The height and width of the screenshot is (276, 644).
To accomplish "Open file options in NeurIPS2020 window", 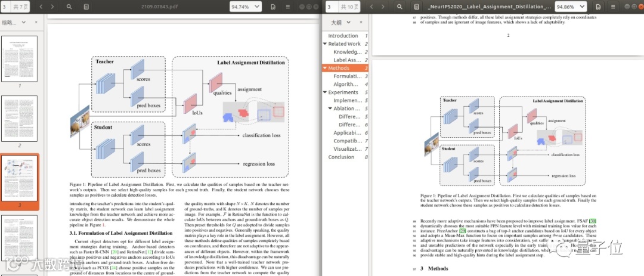I will [x=599, y=7].
